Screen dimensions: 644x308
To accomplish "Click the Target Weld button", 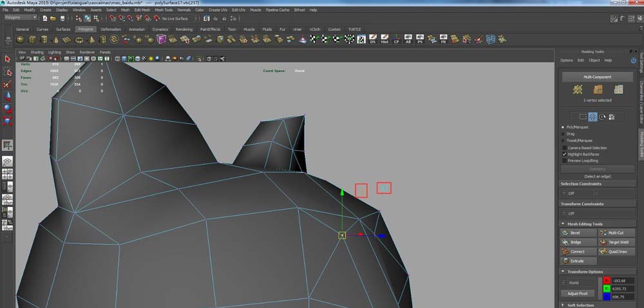I will (x=616, y=242).
